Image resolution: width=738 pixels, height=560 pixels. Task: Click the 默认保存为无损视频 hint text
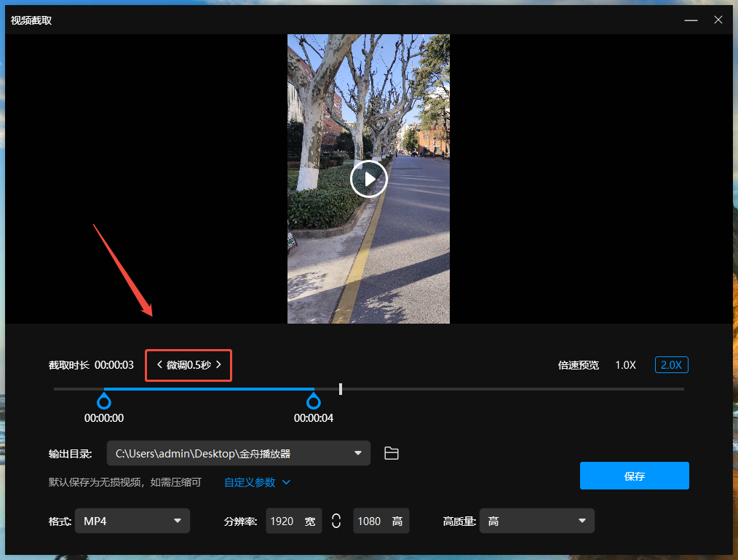[124, 482]
